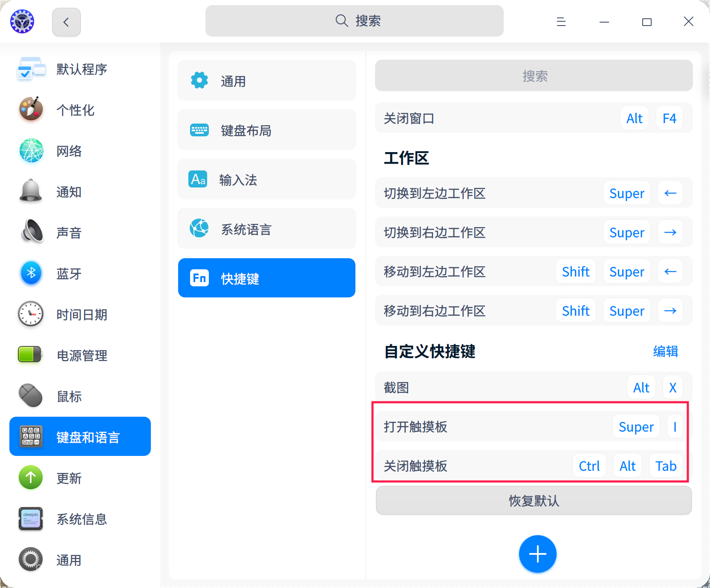The image size is (710, 588).
Task: Click the Alt key of 关闭窗口 shortcut
Action: coord(635,118)
